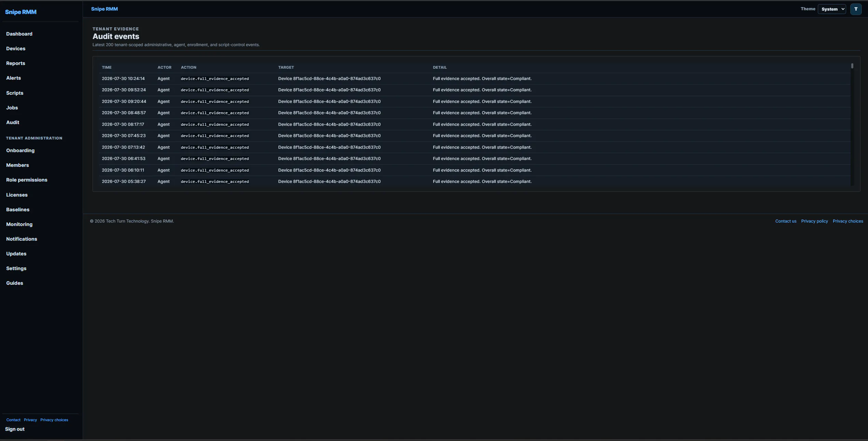The image size is (868, 441).
Task: Select timestamp 2026-07-30 08:48:57
Action: click(x=124, y=113)
